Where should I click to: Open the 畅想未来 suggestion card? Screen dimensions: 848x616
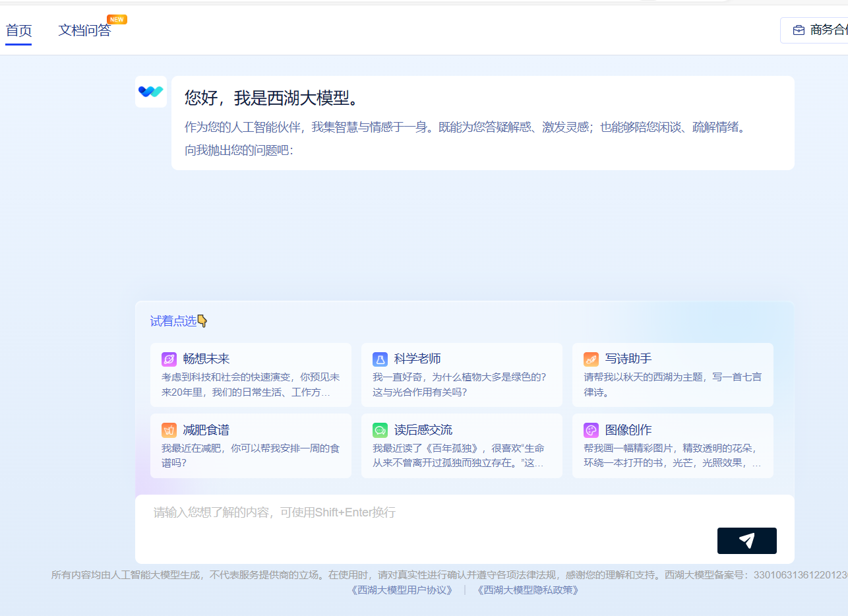251,375
